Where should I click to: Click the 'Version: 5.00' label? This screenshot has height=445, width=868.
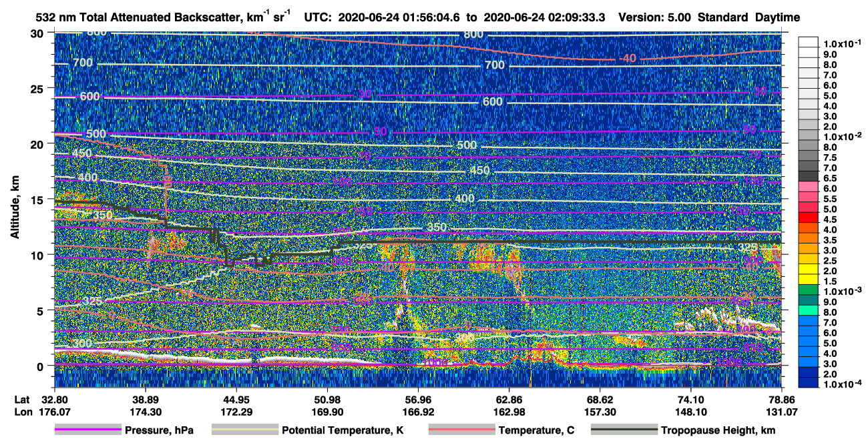pyautogui.click(x=654, y=18)
